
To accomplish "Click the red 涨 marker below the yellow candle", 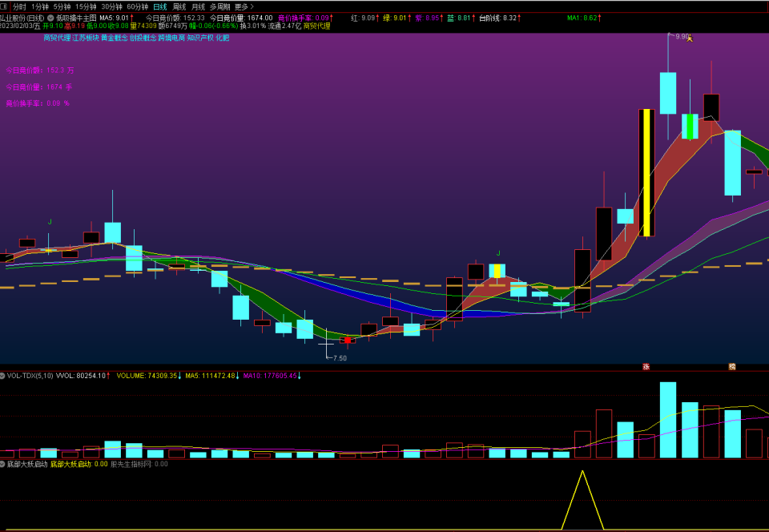I will point(646,366).
